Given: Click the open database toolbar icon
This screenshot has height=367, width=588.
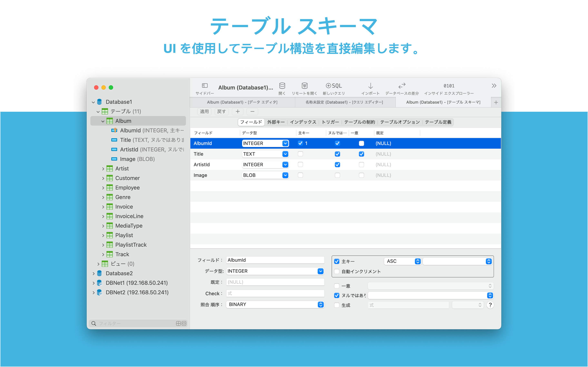Looking at the screenshot, I should (x=282, y=86).
